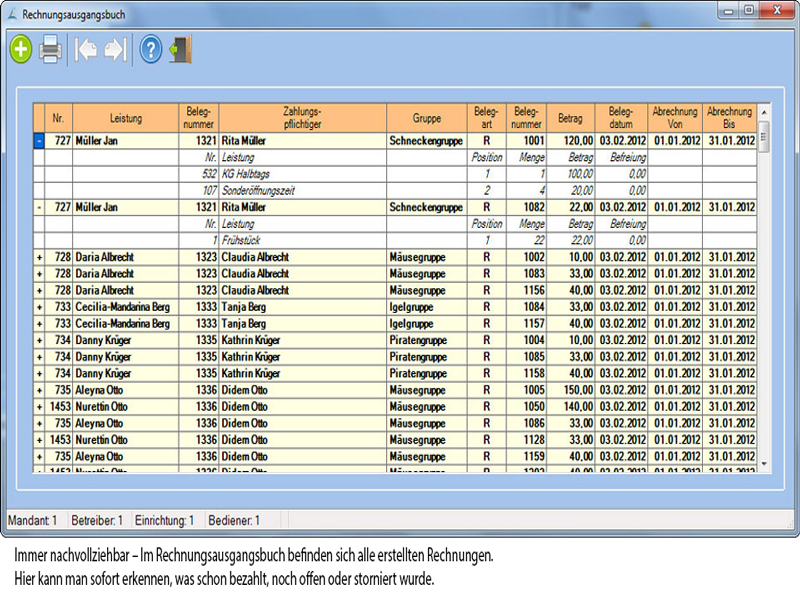Maximize the Rechnungsausgangsbuch window

tap(746, 10)
